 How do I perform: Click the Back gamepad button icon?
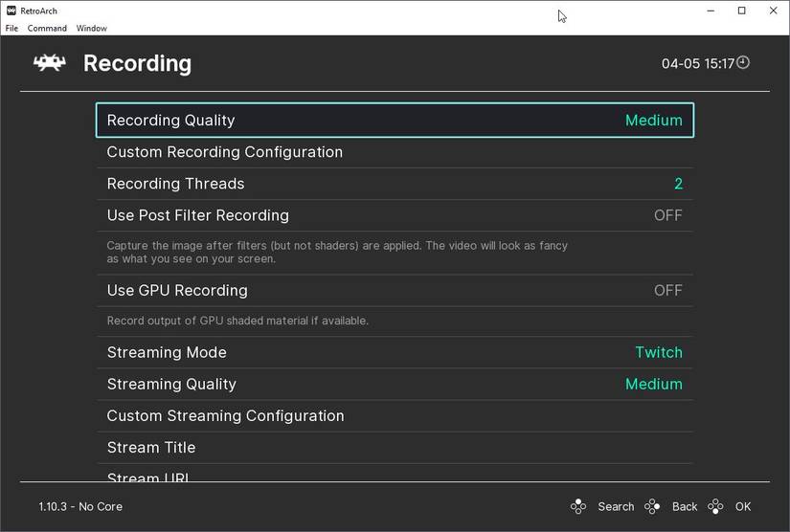(652, 506)
